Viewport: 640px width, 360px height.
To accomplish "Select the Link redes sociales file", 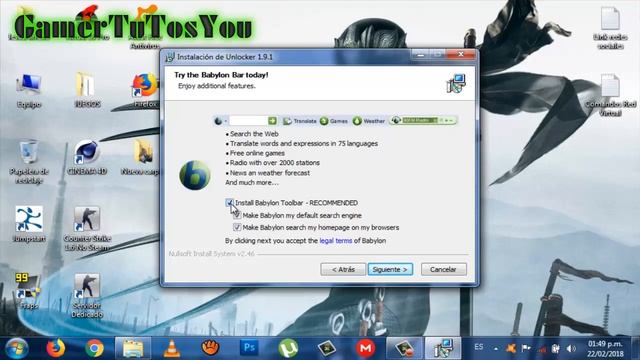I will pyautogui.click(x=610, y=28).
